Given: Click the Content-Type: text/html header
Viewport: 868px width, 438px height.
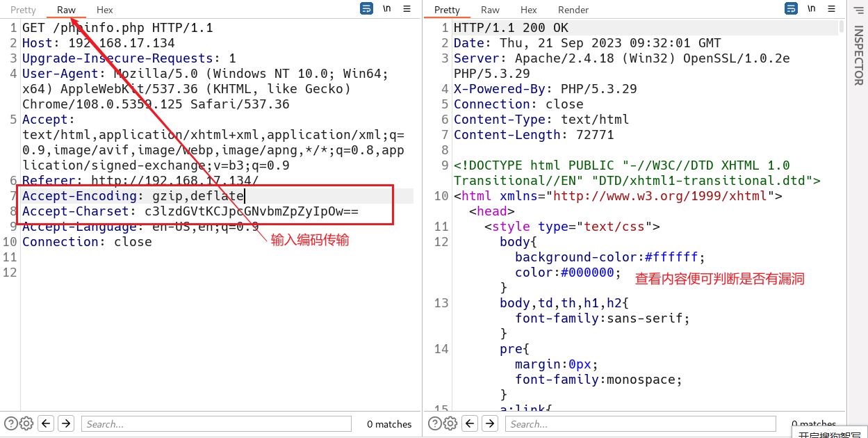Looking at the screenshot, I should pyautogui.click(x=541, y=120).
